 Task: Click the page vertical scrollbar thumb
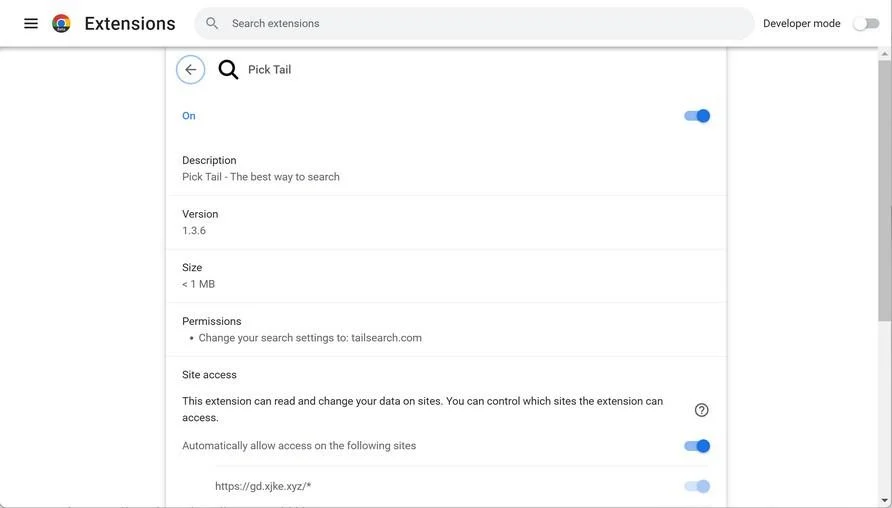884,191
